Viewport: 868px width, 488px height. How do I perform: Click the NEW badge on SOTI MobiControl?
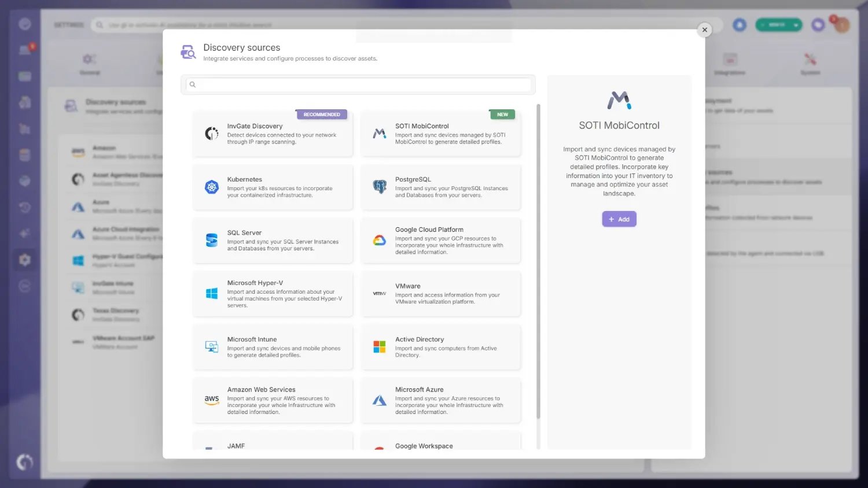[x=502, y=114]
